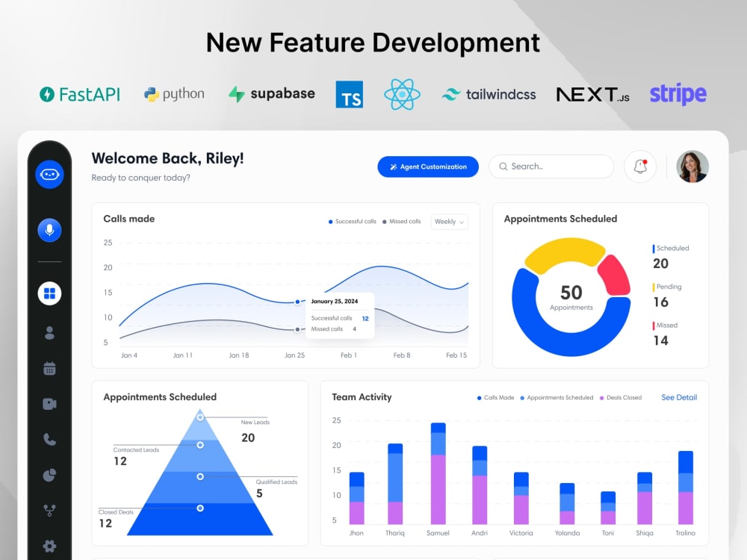Click the Next.js logo
This screenshot has height=560, width=747.
[593, 94]
